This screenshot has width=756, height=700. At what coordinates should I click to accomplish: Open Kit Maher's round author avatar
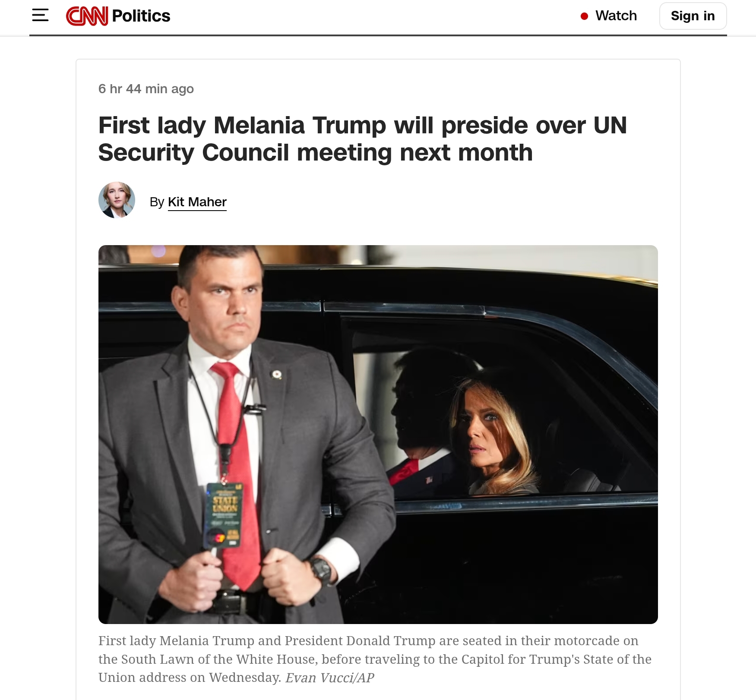click(x=117, y=200)
